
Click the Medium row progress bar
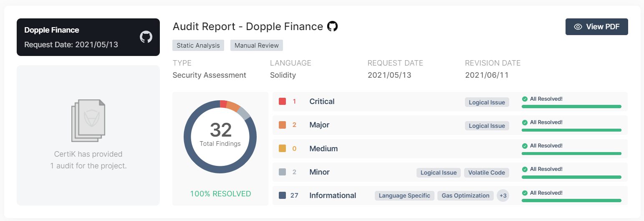point(571,153)
